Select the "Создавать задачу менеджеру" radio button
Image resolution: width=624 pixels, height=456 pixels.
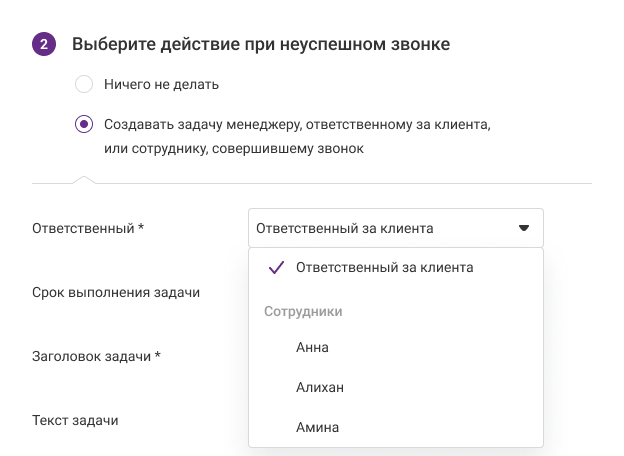[x=85, y=125]
